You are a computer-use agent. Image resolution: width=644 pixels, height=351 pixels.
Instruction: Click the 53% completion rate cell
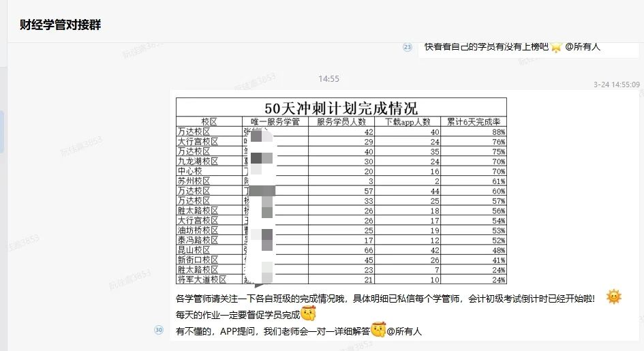point(474,230)
